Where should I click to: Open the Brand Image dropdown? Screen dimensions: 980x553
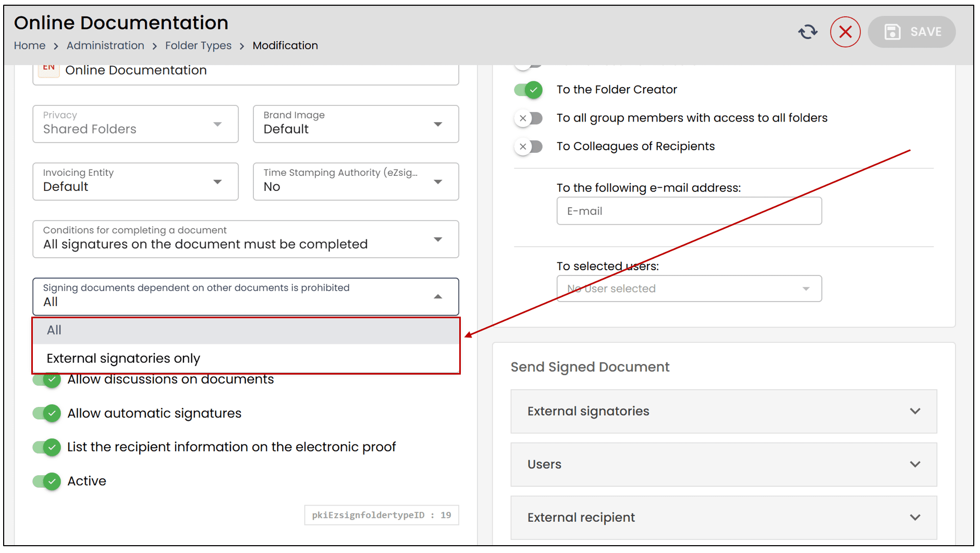point(356,124)
